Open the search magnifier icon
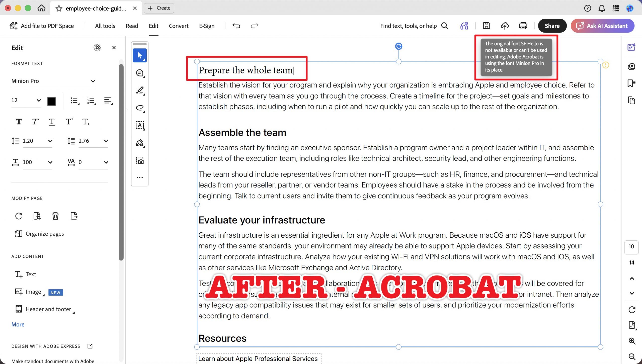Screen dimensions: 642x364 click(x=445, y=26)
